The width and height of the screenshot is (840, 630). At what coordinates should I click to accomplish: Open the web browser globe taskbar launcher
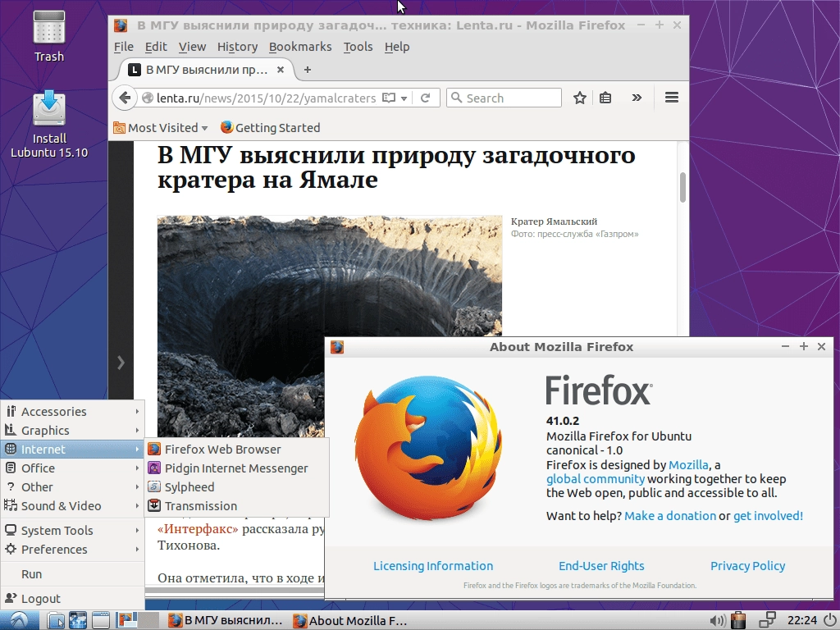tap(78, 620)
